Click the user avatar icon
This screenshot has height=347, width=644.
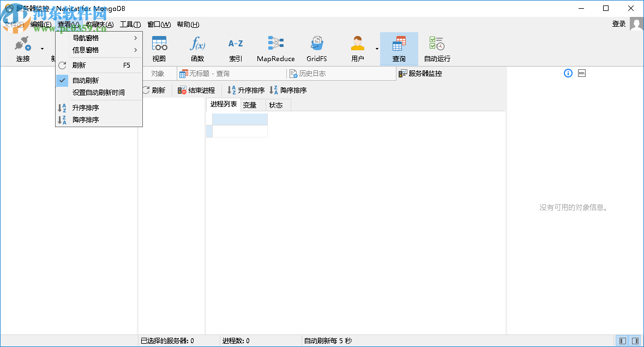[636, 24]
